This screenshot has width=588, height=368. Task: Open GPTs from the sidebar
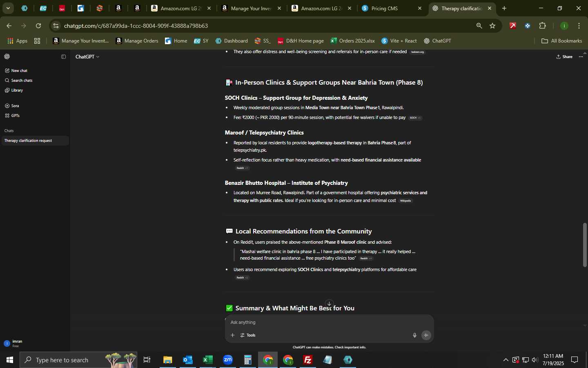35,116
